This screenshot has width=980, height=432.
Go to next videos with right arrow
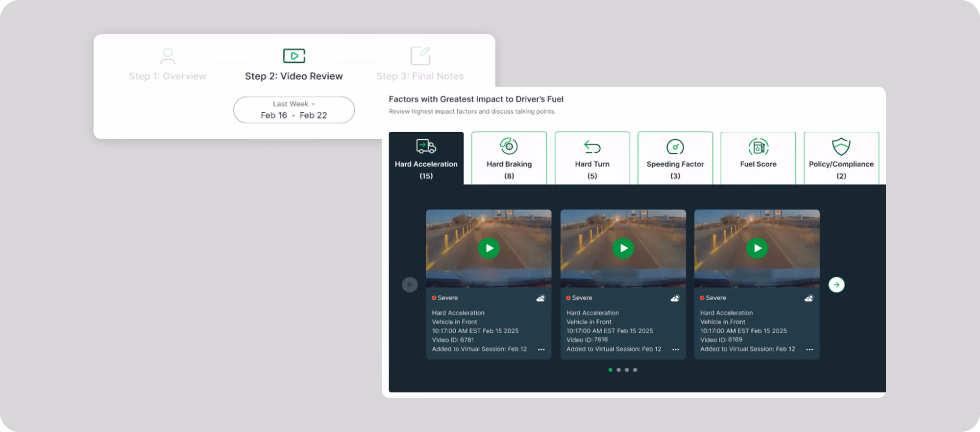836,285
